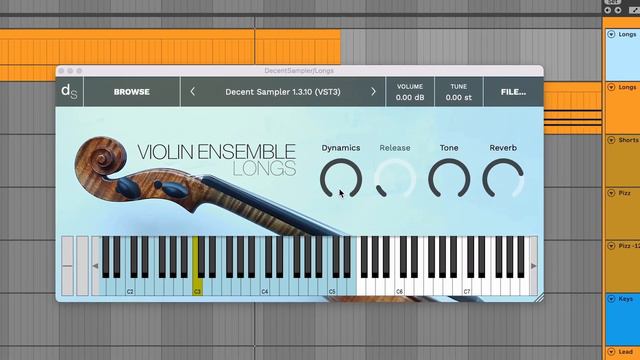Image resolution: width=640 pixels, height=360 pixels.
Task: Select the Keys track name
Action: [625, 299]
